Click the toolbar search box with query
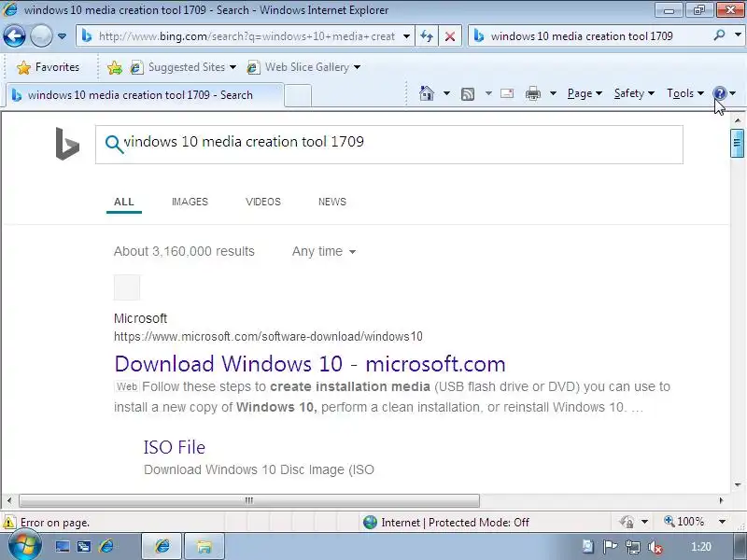 pyautogui.click(x=590, y=36)
